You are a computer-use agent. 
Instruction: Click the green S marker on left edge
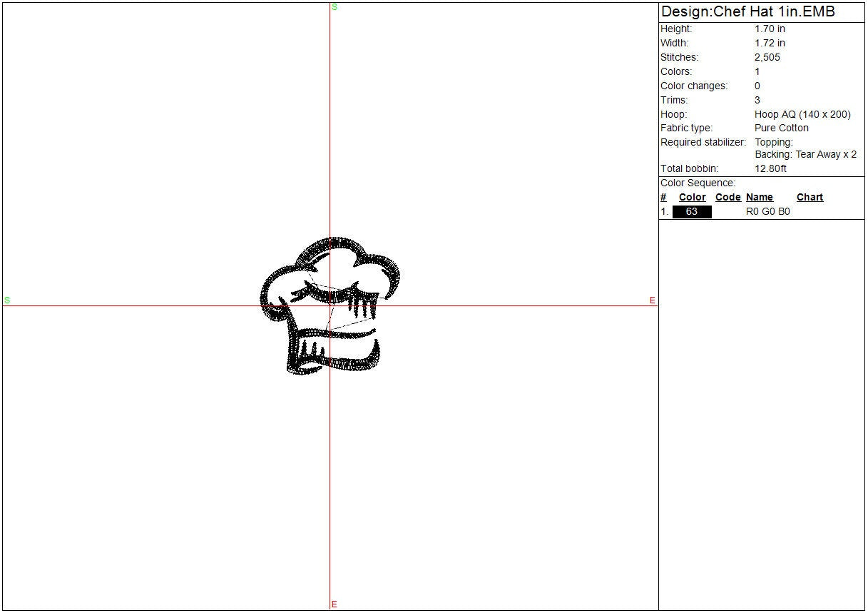coord(7,300)
